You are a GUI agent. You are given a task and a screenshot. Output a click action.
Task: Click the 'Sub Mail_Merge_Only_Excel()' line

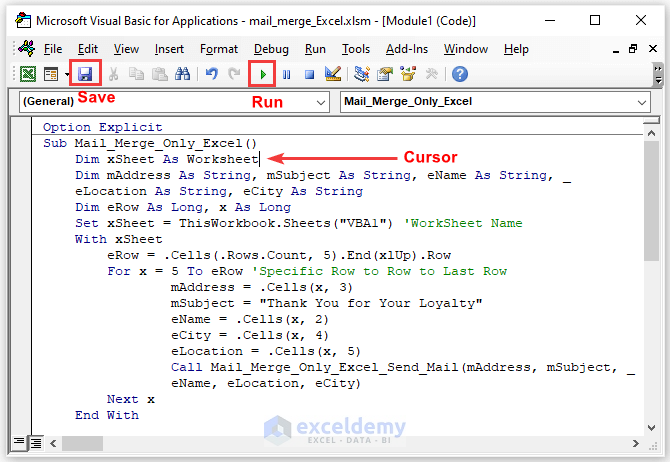click(x=150, y=143)
